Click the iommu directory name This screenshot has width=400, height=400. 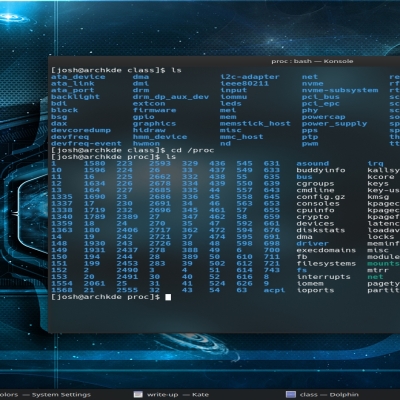coord(233,97)
